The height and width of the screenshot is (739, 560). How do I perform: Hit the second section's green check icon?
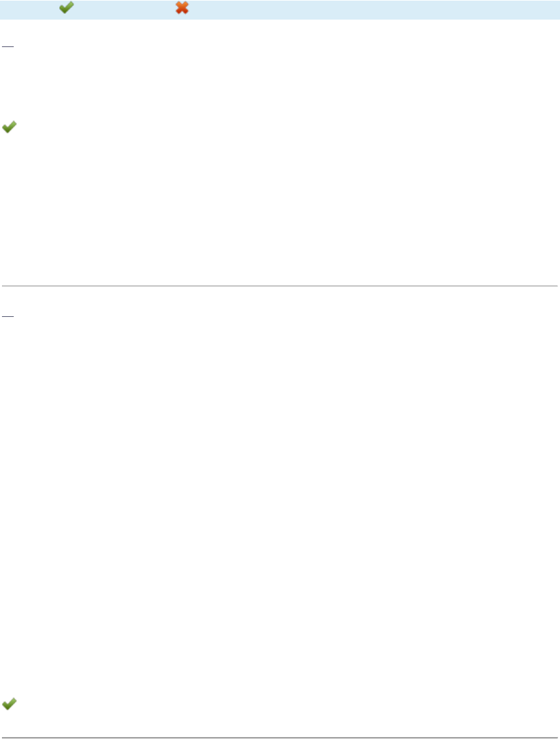[9, 704]
